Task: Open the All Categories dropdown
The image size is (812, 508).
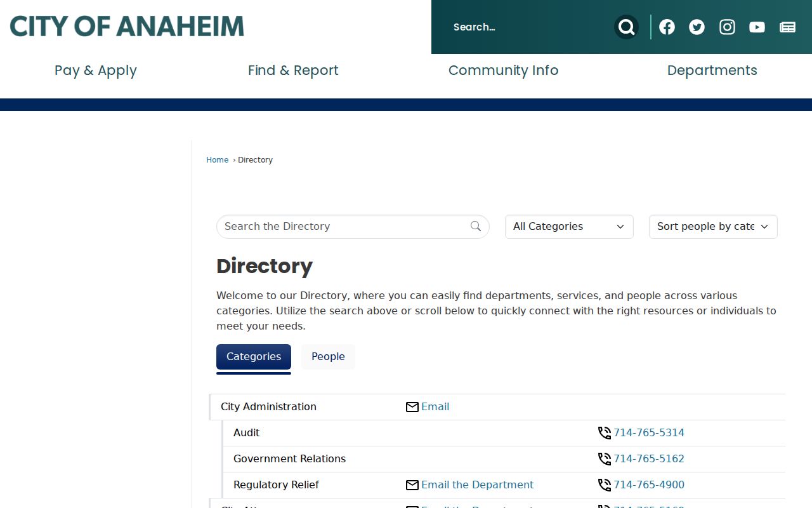Action: coord(569,227)
